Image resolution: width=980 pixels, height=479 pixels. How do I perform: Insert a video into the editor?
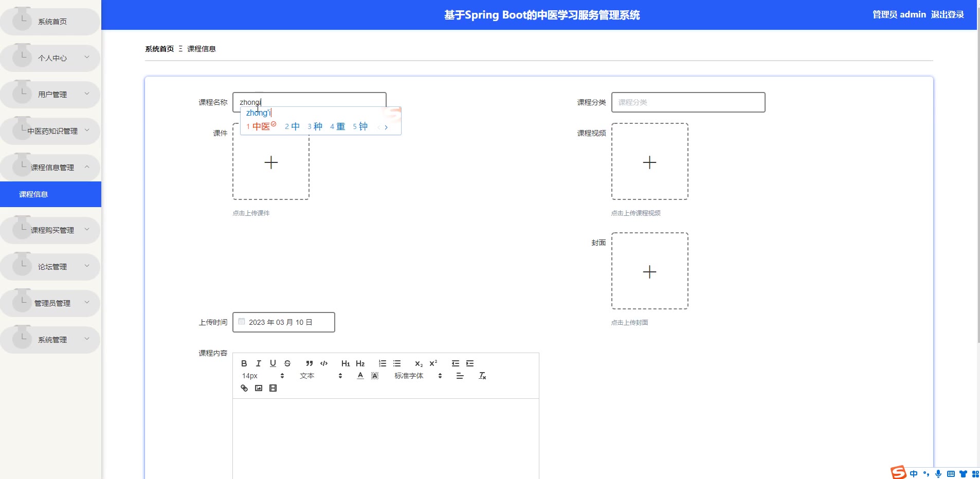coord(273,388)
